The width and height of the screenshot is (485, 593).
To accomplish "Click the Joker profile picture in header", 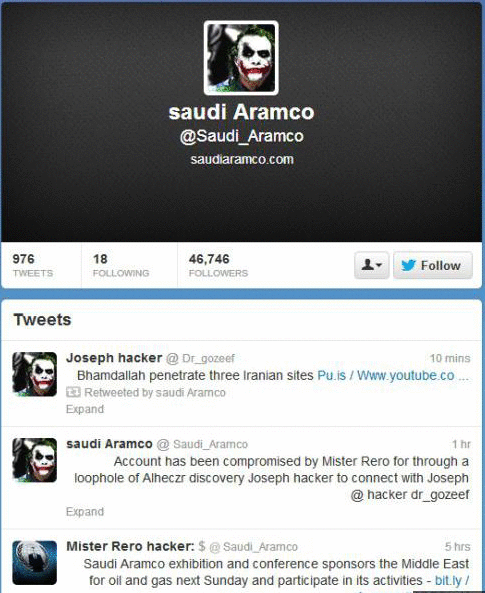I will point(241,58).
